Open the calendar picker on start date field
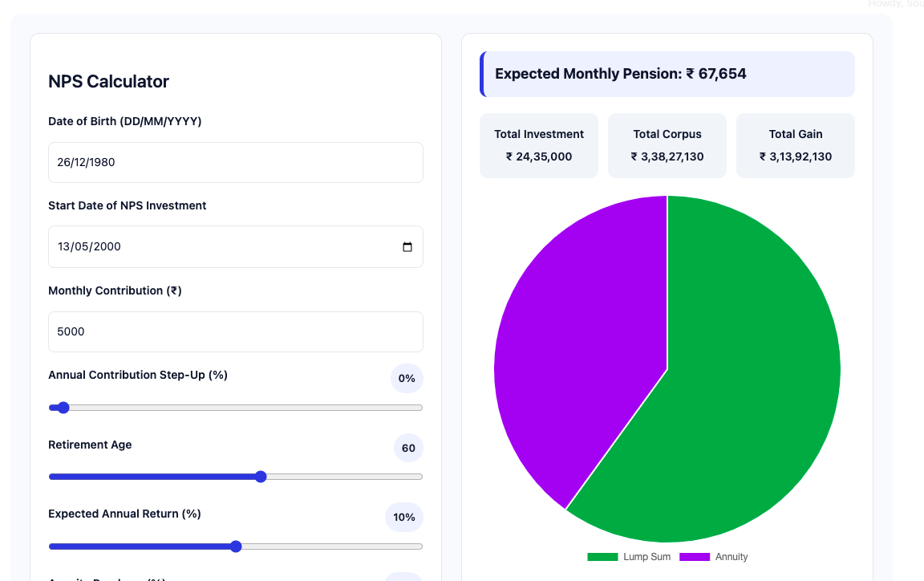 point(407,246)
